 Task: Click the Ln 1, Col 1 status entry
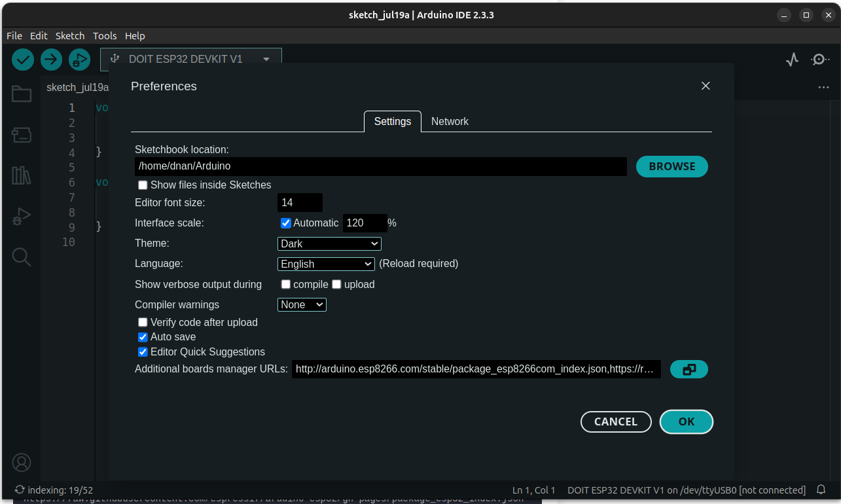click(x=534, y=490)
